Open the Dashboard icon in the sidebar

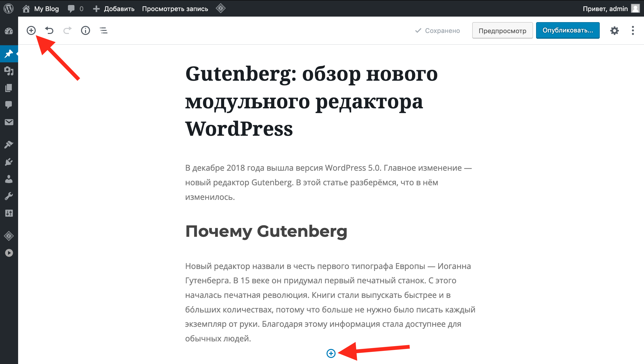point(9,31)
